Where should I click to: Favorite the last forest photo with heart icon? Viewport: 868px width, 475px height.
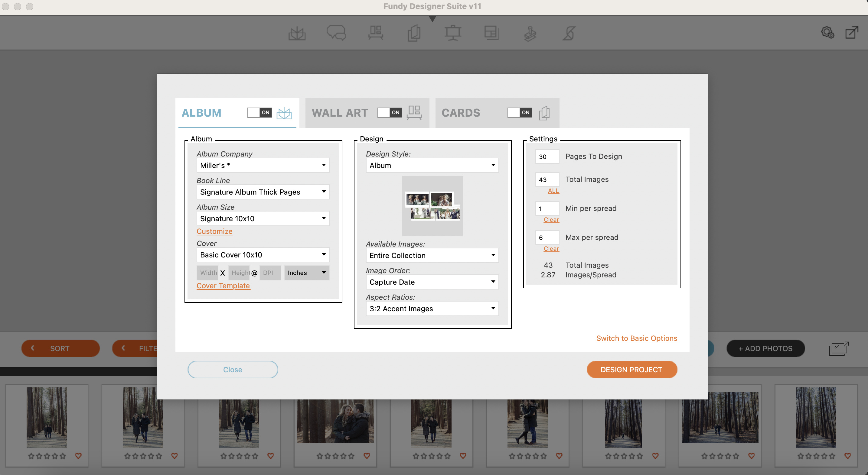pos(847,455)
